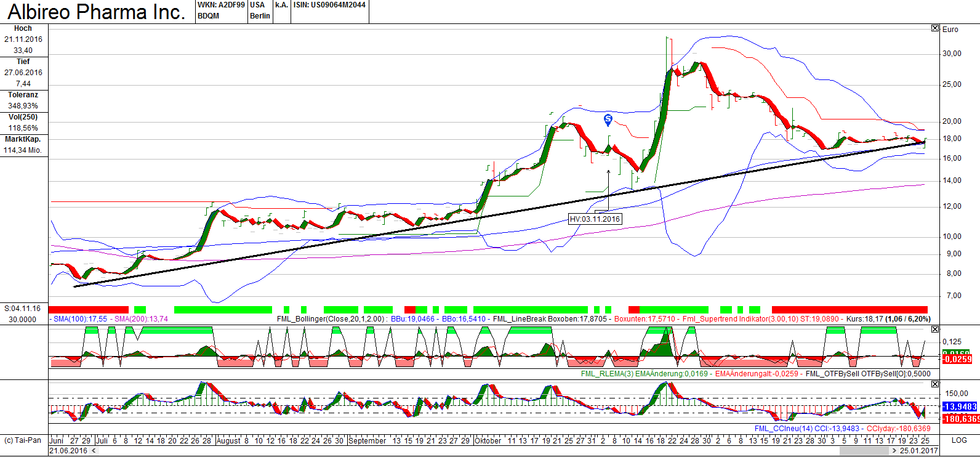Click the start date 21.06.2016
This screenshot has height=457, width=980.
(x=69, y=451)
